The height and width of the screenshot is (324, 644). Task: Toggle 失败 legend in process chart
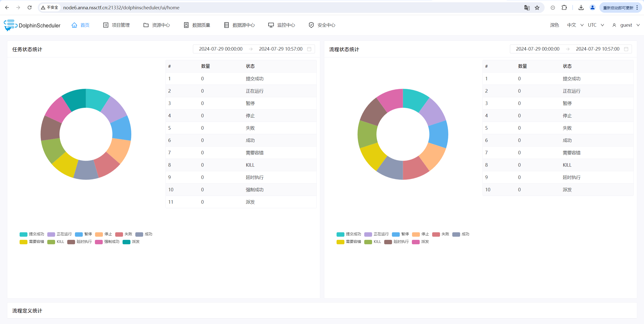tap(441, 234)
